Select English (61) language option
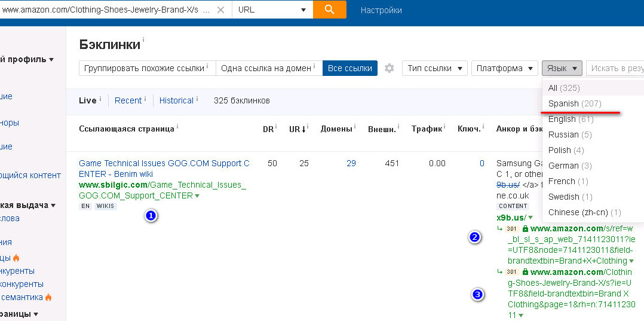Screen dimensions: 644x321 click(x=593, y=119)
